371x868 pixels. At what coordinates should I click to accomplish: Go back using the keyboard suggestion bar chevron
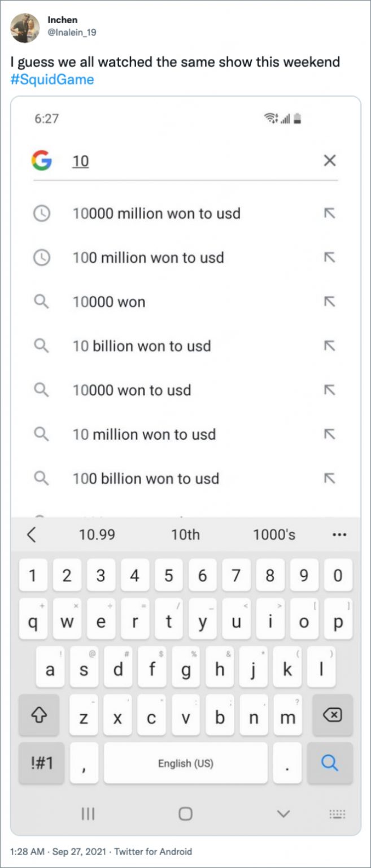[x=32, y=535]
